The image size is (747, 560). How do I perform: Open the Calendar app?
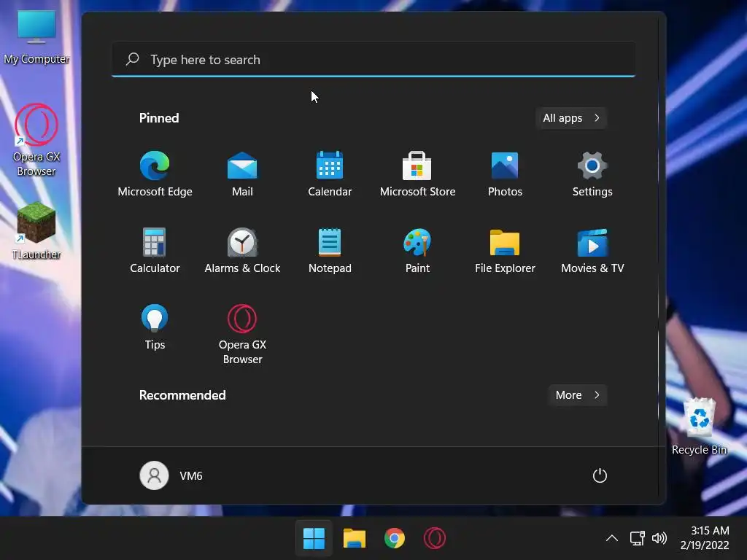330,174
